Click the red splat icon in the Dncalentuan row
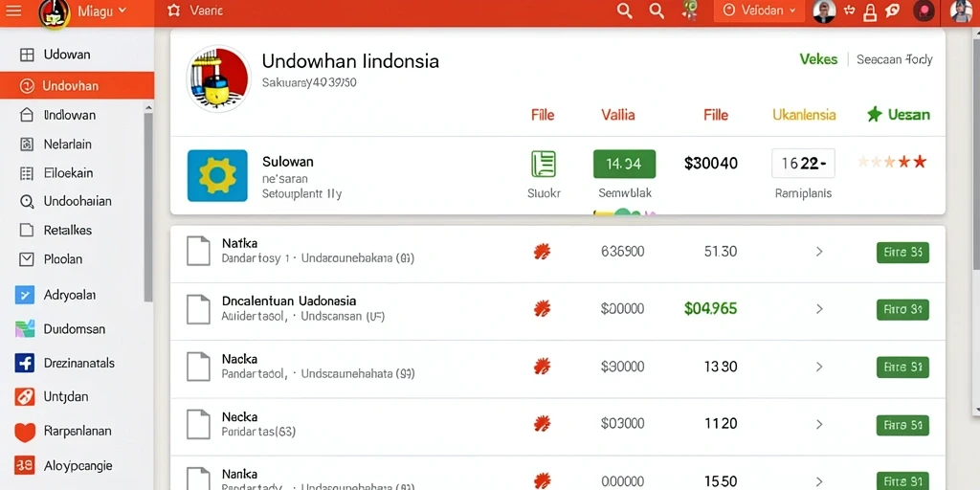The width and height of the screenshot is (980, 490). [x=542, y=309]
